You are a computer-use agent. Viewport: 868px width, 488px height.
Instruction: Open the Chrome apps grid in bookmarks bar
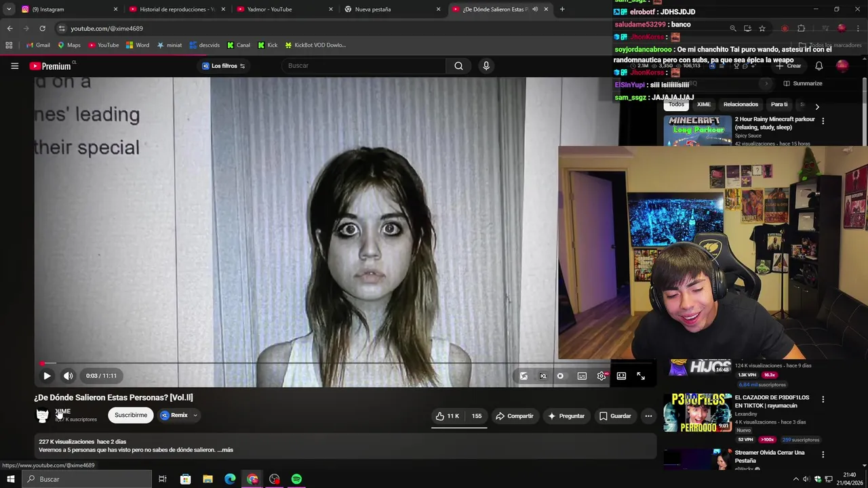point(9,45)
